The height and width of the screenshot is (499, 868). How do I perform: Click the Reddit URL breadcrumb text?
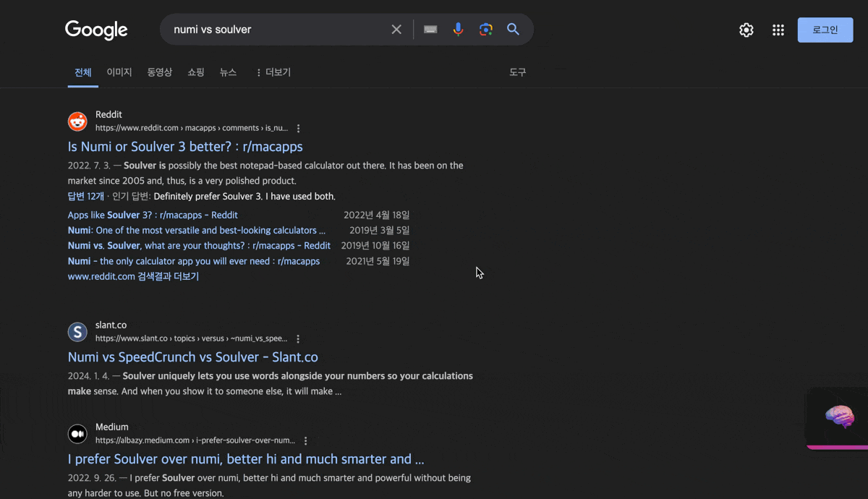tap(192, 128)
